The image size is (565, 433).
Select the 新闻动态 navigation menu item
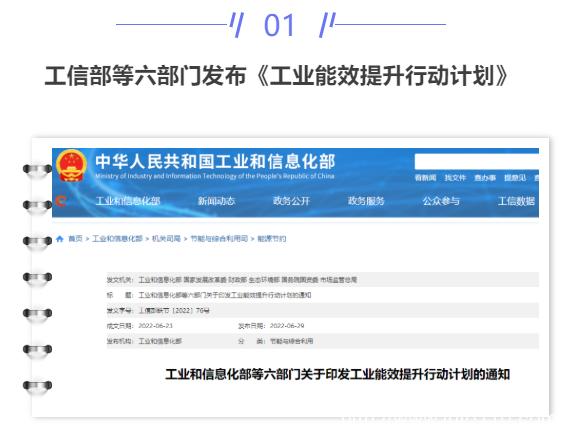click(216, 201)
